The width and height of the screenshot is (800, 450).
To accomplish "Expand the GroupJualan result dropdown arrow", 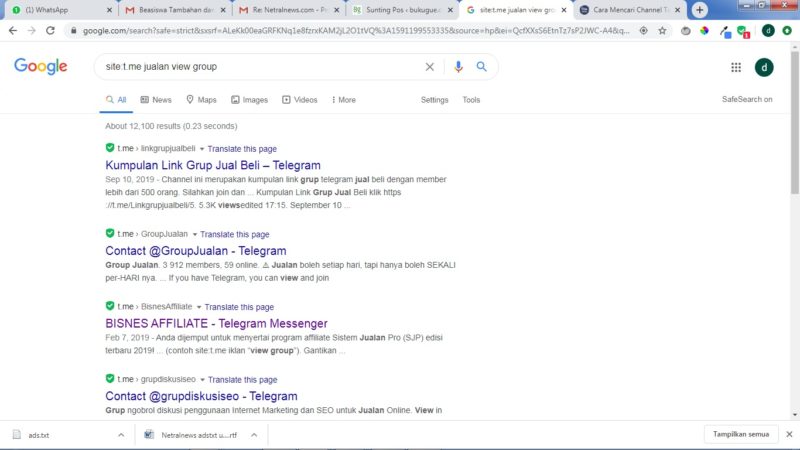I will pos(194,235).
